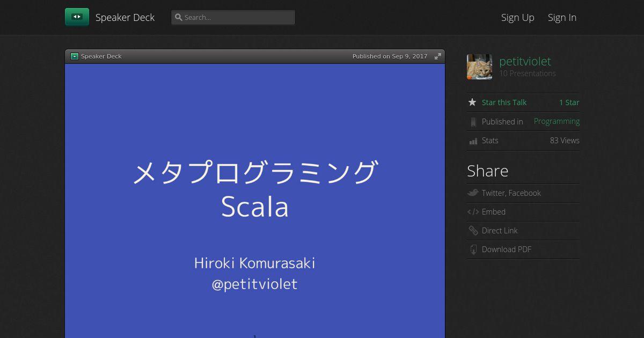
Task: Click the 83 Views text
Action: pyautogui.click(x=565, y=141)
